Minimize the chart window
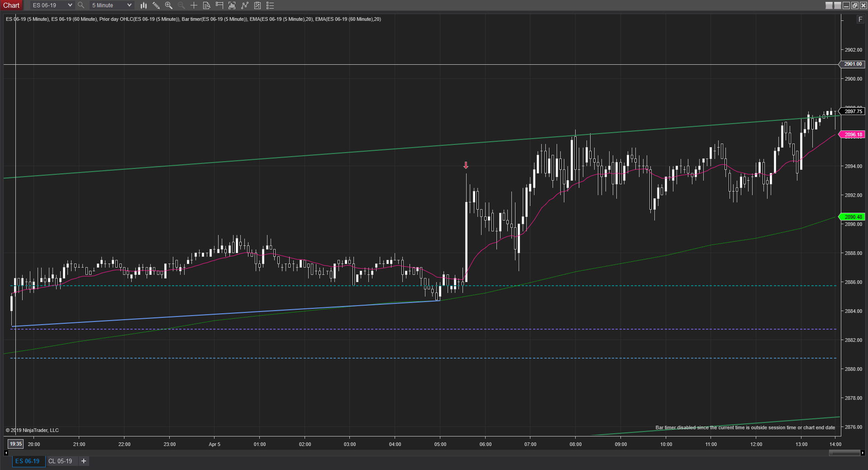This screenshot has height=470, width=868. click(x=846, y=5)
